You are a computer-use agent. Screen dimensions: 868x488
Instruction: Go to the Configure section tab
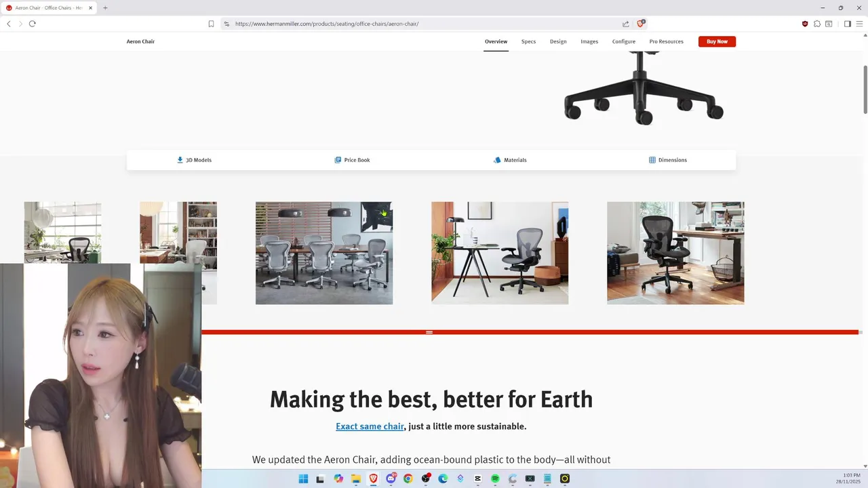(624, 41)
